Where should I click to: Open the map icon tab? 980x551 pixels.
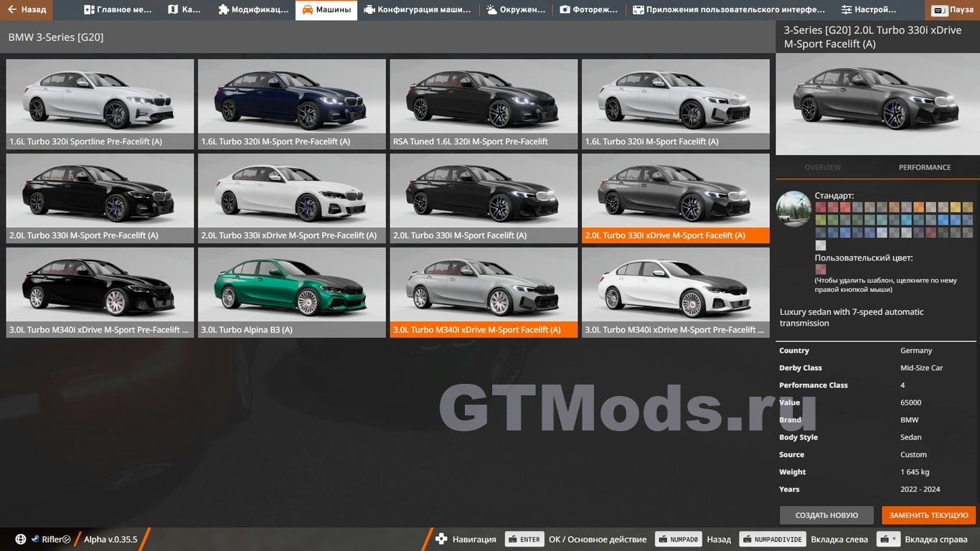pos(184,10)
